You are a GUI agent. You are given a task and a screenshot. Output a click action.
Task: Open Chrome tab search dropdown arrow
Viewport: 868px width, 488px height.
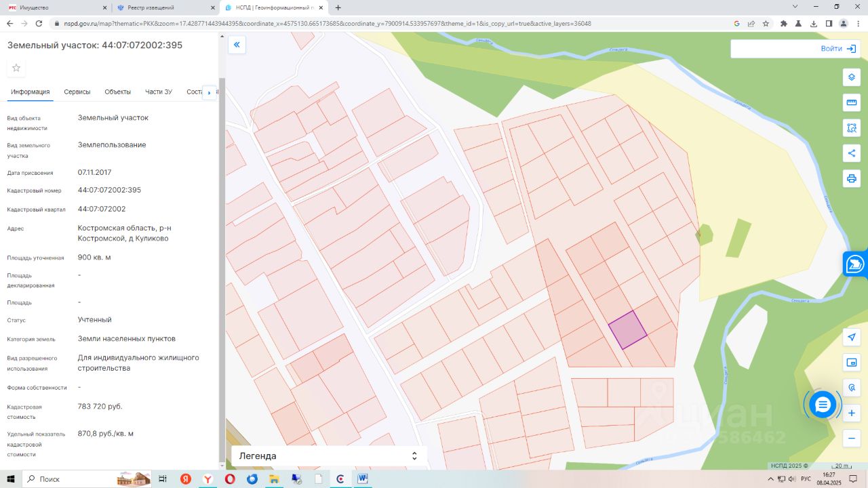[x=795, y=6]
